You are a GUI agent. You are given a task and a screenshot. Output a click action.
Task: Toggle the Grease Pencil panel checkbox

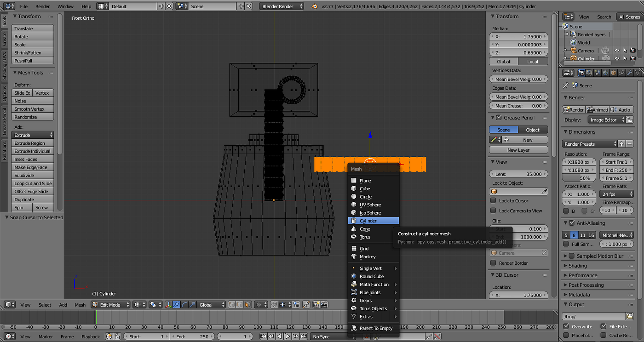(499, 118)
